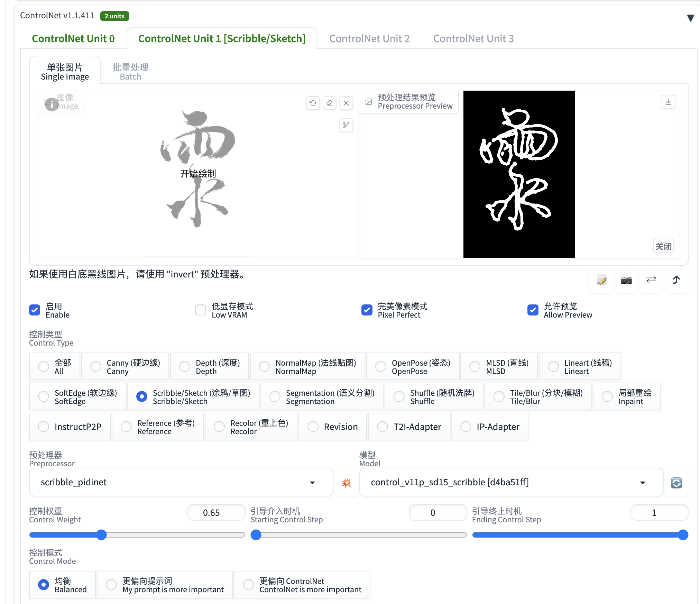Send dimensions with upward arrow icon
The height and width of the screenshot is (604, 700).
(676, 280)
